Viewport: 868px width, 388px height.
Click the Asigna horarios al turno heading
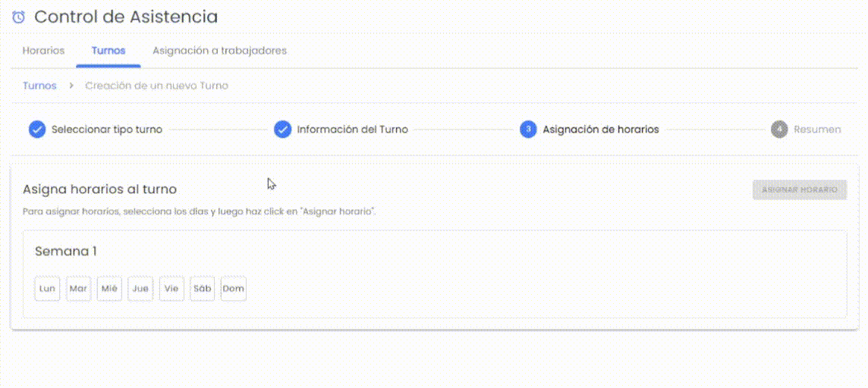point(99,189)
